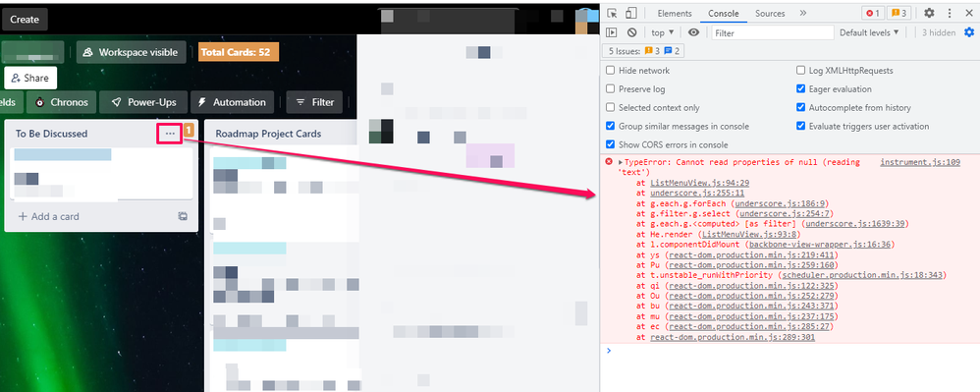Click the red error icon beside TypeError
The image size is (980, 392).
pos(609,162)
